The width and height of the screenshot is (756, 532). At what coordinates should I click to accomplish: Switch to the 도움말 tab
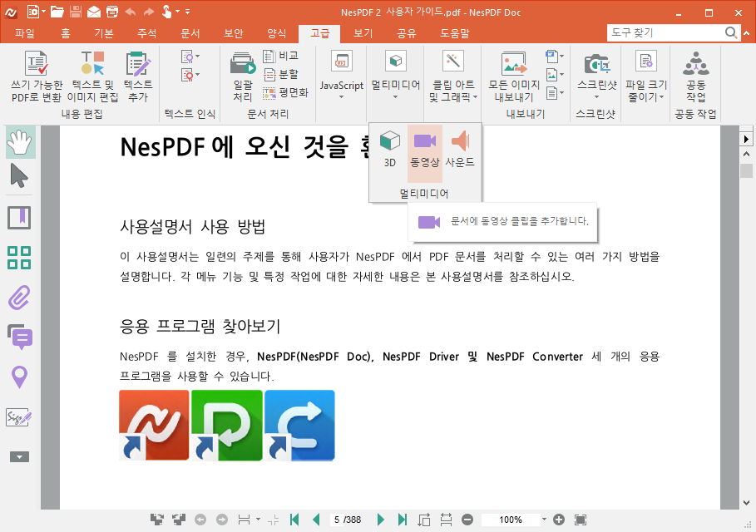(455, 33)
